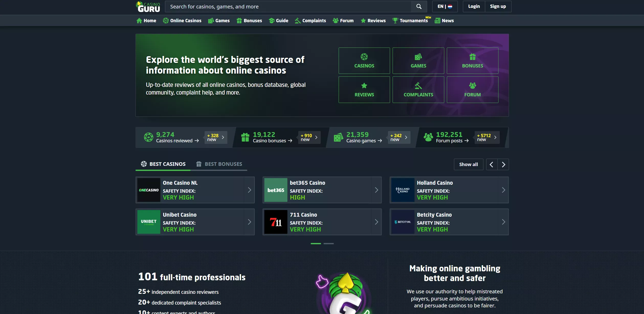Screen dimensions: 644x314
Task: Show previous casinos with left arrow
Action: pyautogui.click(x=492, y=164)
